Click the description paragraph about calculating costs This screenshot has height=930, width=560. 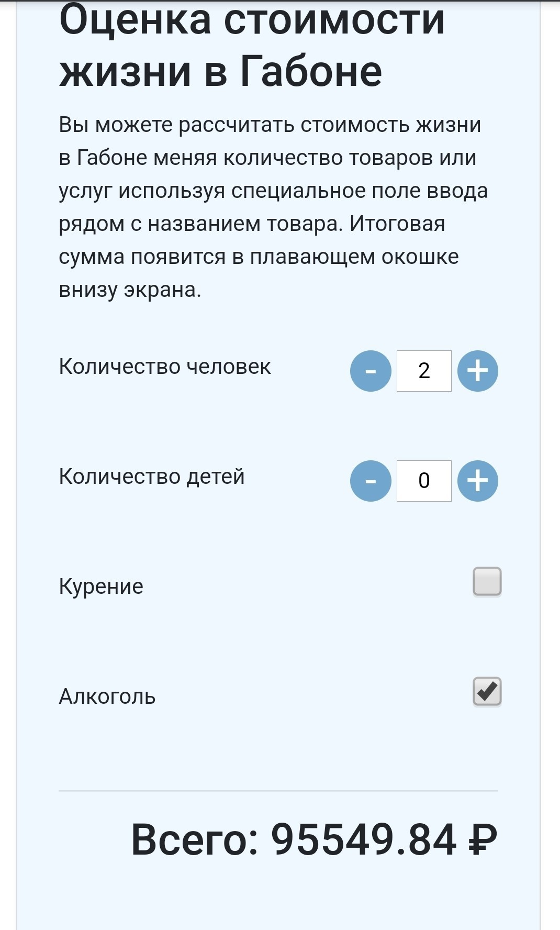pyautogui.click(x=273, y=207)
